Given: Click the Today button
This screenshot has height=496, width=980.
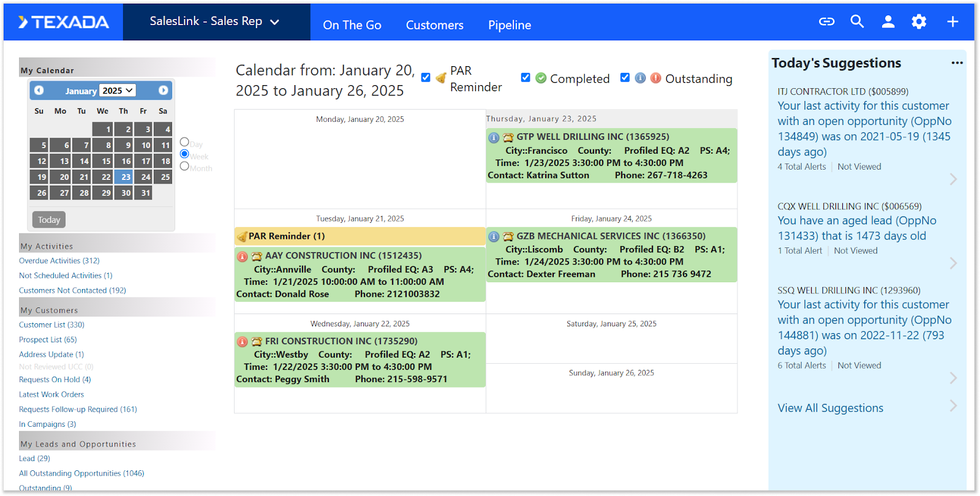Looking at the screenshot, I should click(49, 220).
